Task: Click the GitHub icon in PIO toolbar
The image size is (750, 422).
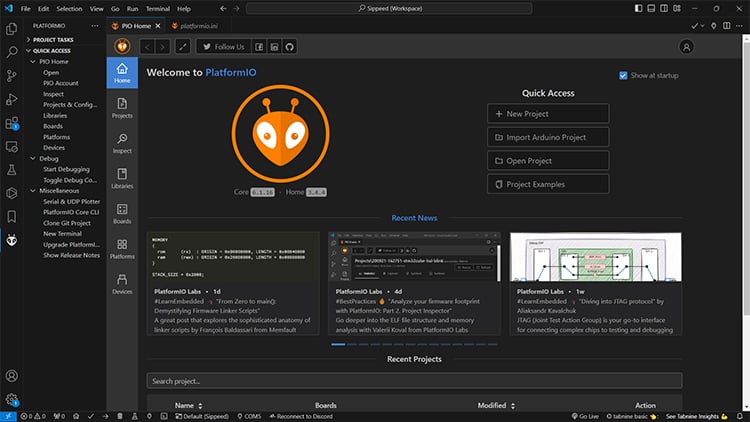Action: [x=290, y=46]
